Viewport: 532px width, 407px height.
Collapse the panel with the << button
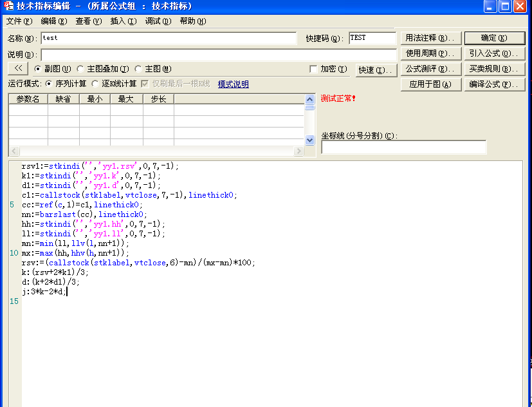[x=18, y=68]
